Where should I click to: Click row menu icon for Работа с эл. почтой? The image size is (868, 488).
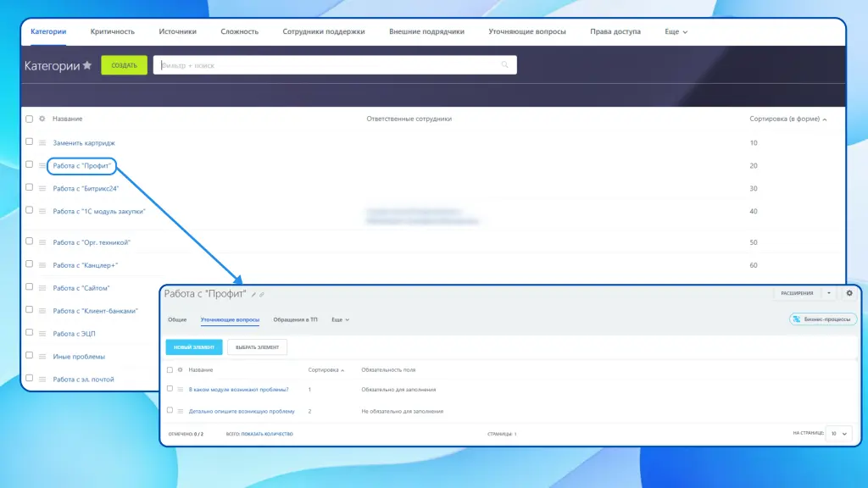pos(42,380)
